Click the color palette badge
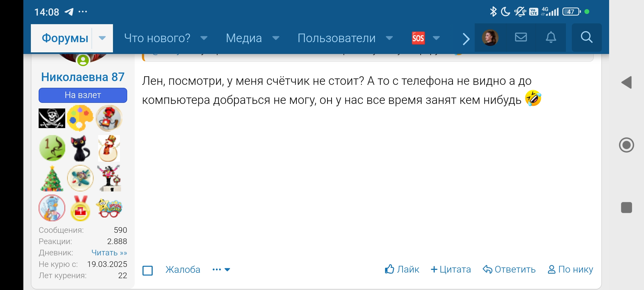This screenshot has width=644, height=290. pos(80,118)
